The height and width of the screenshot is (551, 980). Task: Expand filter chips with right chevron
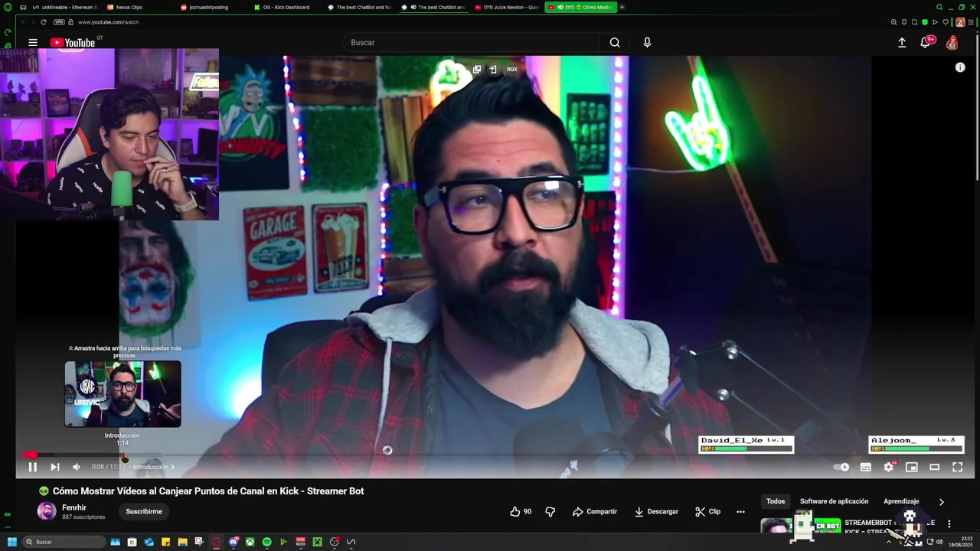pos(942,502)
